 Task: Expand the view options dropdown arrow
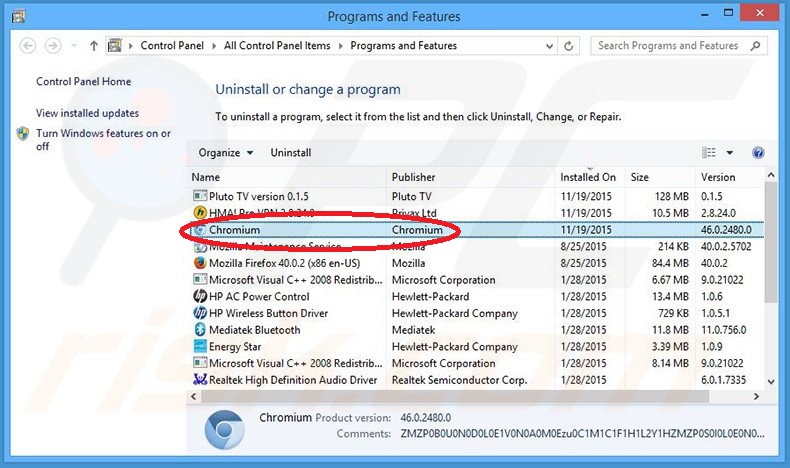point(730,153)
